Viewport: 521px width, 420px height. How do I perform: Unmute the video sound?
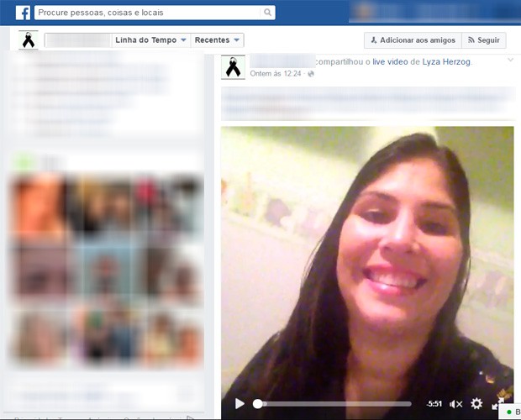point(456,404)
